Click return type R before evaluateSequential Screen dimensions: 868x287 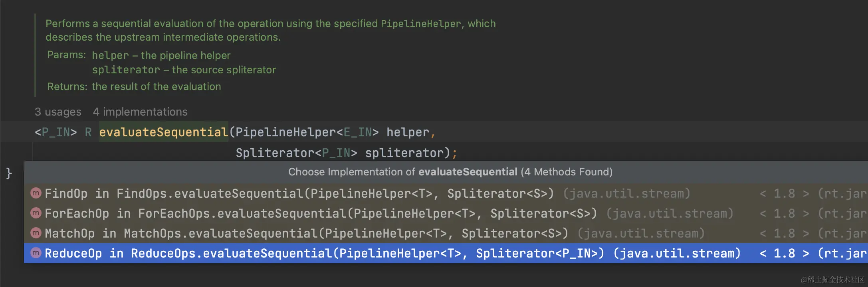[x=88, y=132]
